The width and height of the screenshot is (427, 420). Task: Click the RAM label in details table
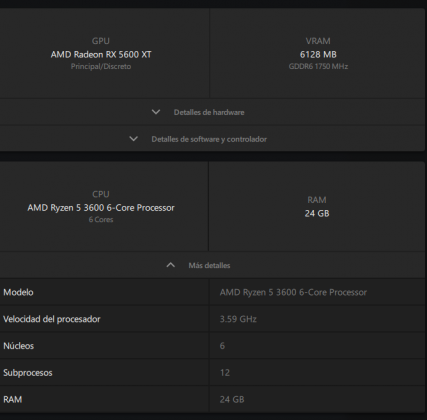[13, 399]
